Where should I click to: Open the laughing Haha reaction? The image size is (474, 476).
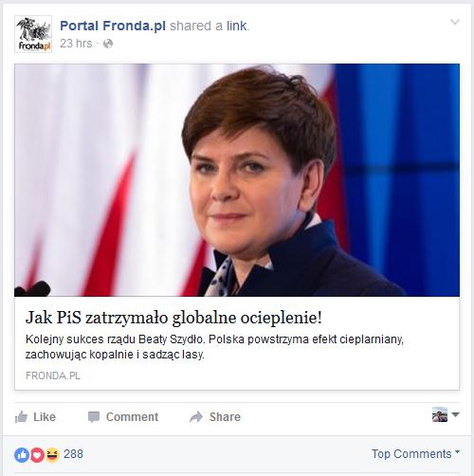point(52,455)
